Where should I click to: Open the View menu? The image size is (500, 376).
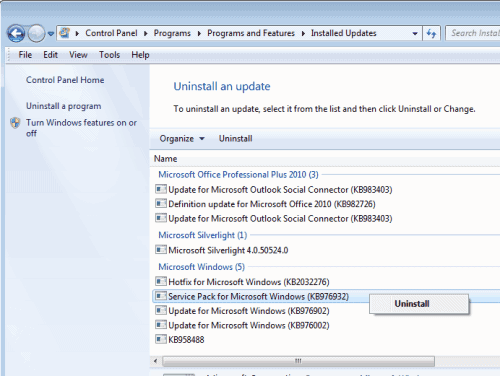[78, 55]
